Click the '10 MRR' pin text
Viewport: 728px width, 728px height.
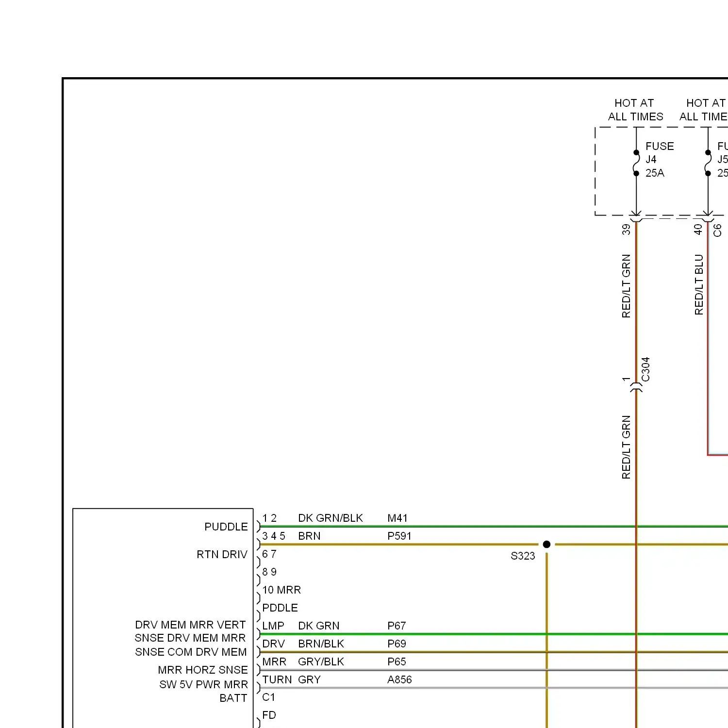point(281,590)
